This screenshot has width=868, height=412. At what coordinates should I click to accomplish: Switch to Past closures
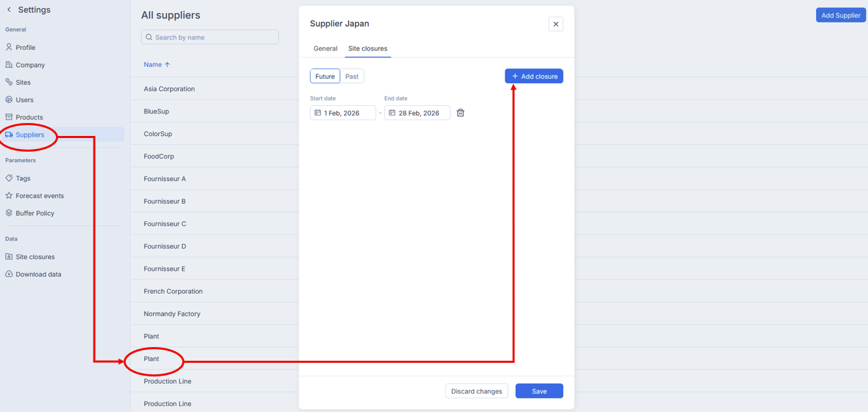[352, 77]
